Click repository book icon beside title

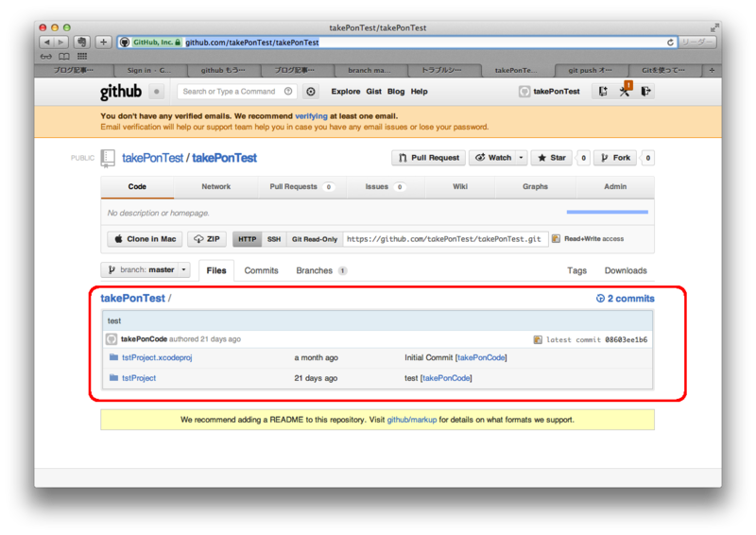[108, 158]
